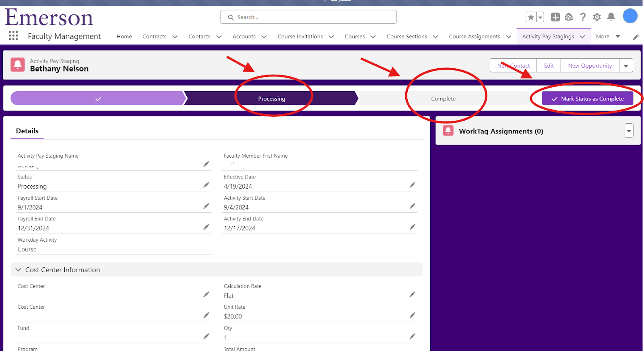Click into the global Search box

click(x=308, y=17)
